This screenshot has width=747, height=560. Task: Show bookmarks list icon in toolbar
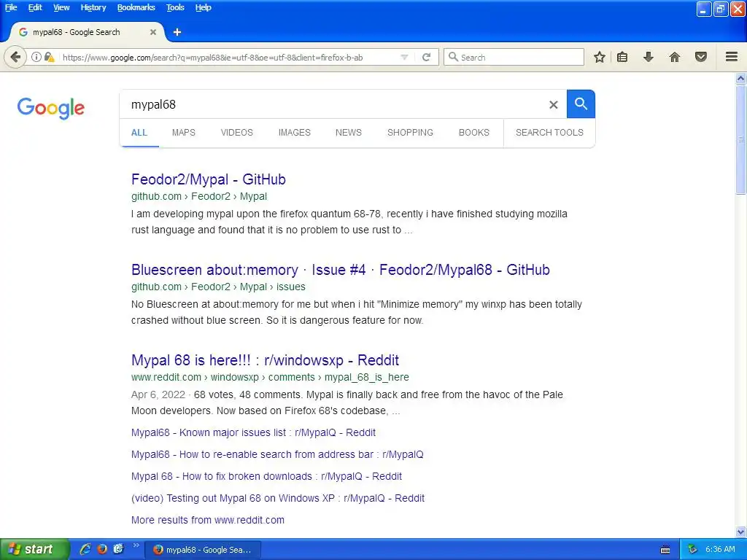(x=622, y=57)
